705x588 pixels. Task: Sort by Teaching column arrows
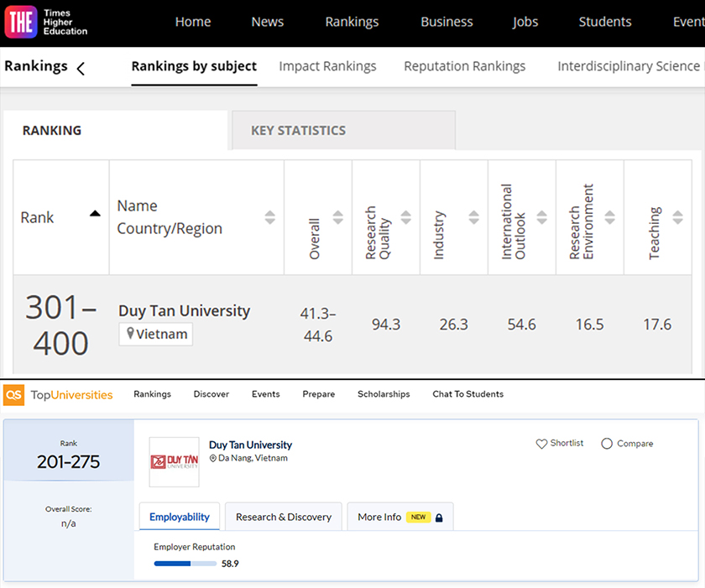677,217
